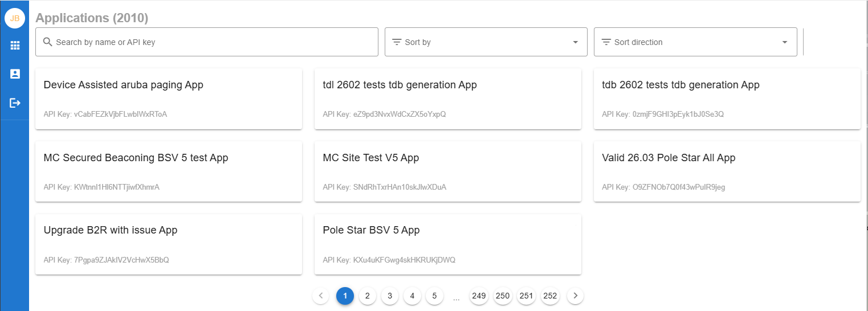The height and width of the screenshot is (311, 868).
Task: Select the Pole Star BSV 5 App card
Action: pyautogui.click(x=447, y=244)
